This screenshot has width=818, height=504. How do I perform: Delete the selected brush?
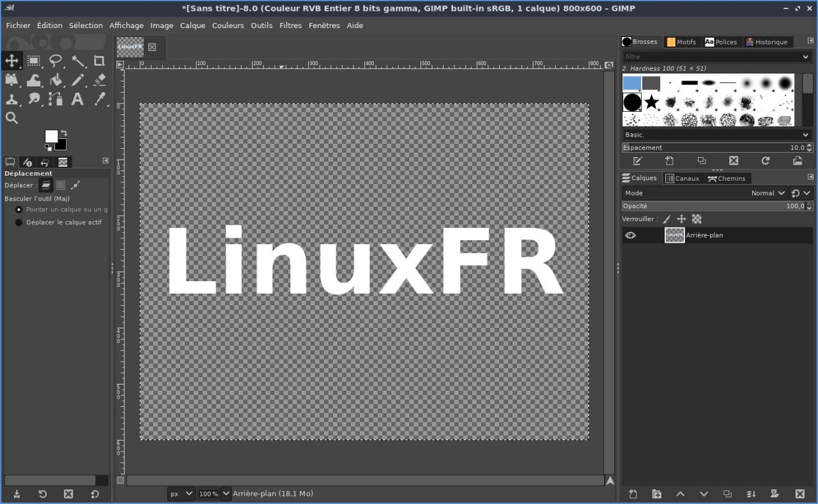click(x=734, y=161)
